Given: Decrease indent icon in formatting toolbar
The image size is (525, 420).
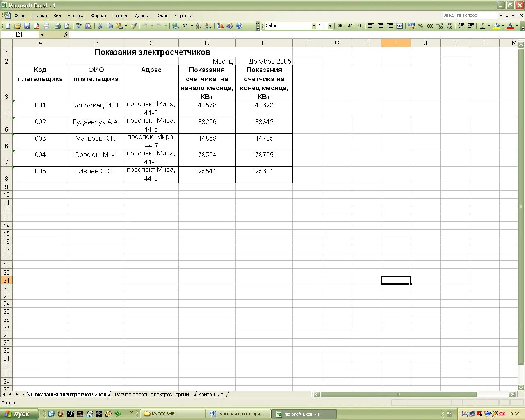Looking at the screenshot, I should pos(461,26).
